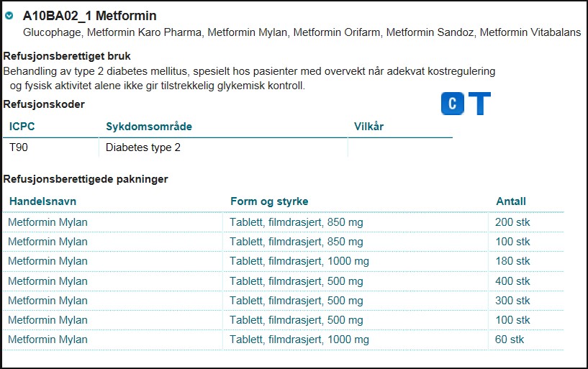Image resolution: width=588 pixels, height=369 pixels.
Task: Click the Vilkår column header
Action: coord(369,127)
